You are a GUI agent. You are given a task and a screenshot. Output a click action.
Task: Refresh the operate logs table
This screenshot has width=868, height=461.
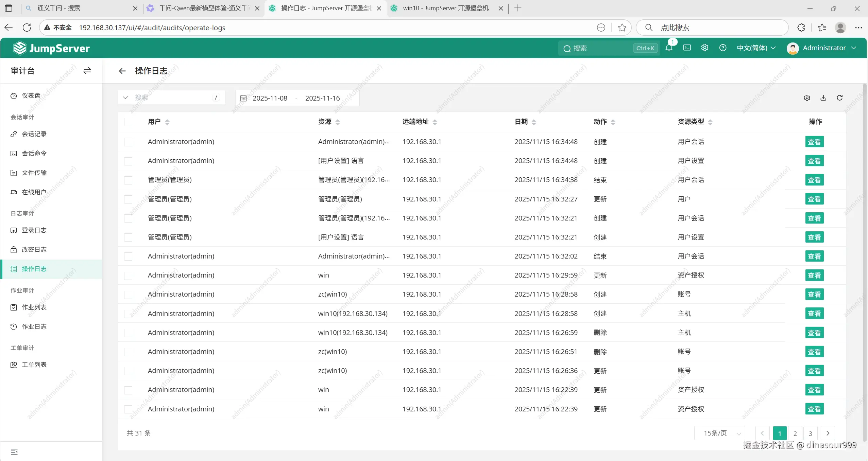[839, 98]
